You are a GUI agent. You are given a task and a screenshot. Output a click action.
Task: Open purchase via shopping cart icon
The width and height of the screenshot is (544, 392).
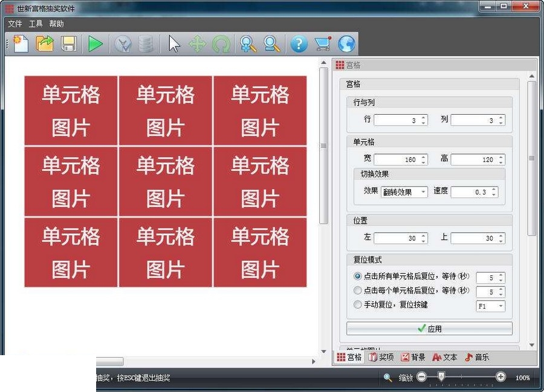(x=323, y=44)
